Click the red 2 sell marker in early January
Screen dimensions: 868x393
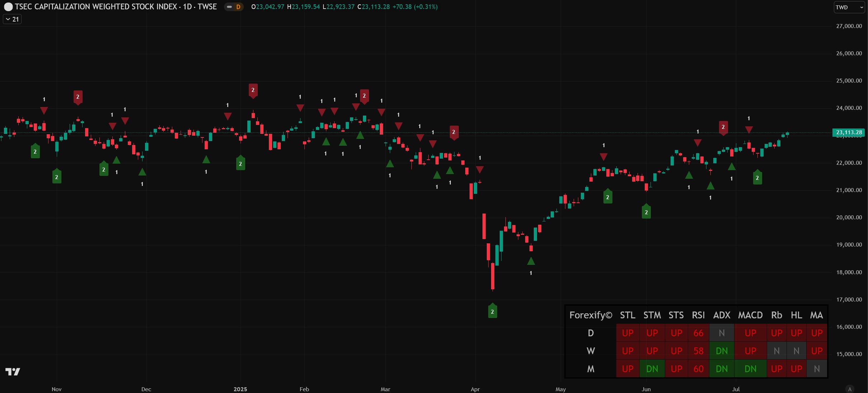pyautogui.click(x=253, y=90)
